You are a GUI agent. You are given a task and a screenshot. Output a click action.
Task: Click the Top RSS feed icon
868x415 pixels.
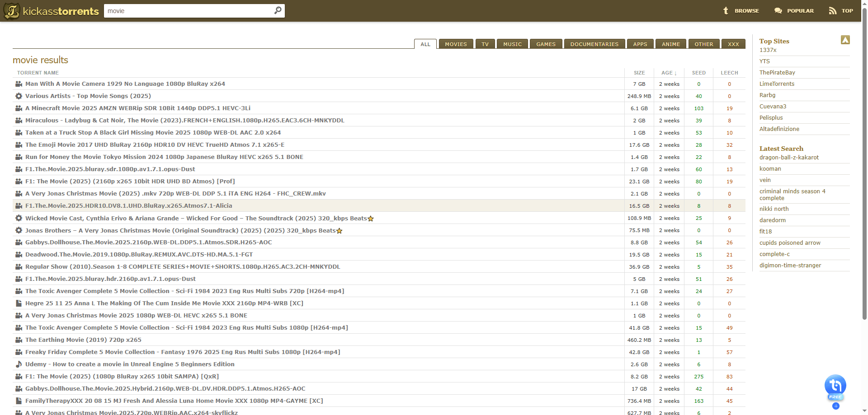832,11
